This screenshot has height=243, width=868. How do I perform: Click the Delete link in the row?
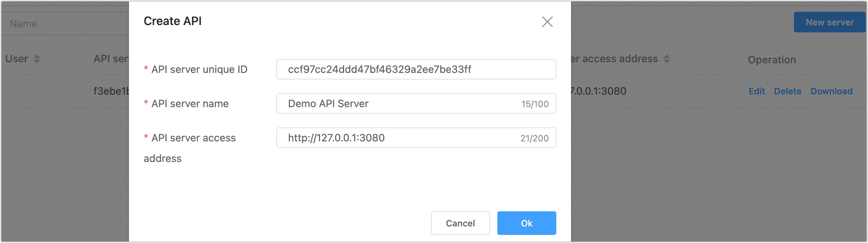[x=788, y=91]
